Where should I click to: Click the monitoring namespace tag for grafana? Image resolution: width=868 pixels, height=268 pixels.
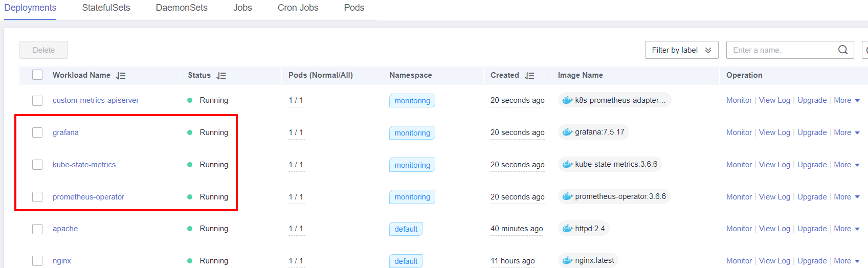point(412,133)
